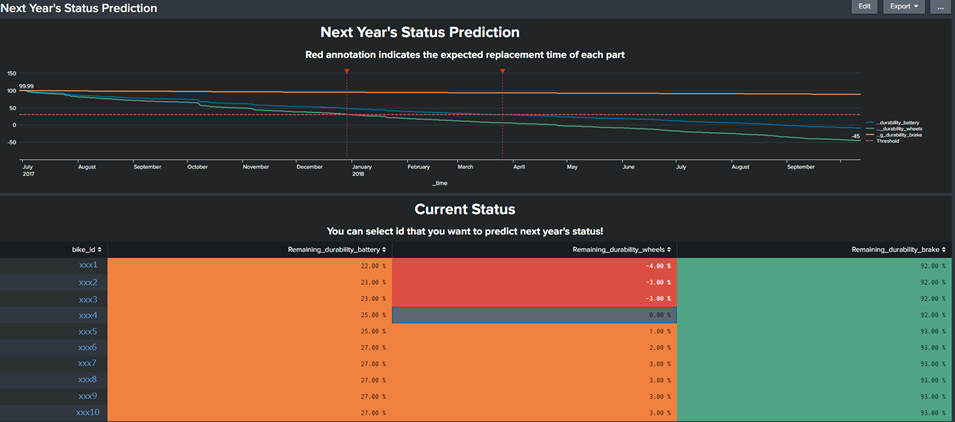Click the Edit dashboard button
Screen dimensions: 955x422
(865, 7)
